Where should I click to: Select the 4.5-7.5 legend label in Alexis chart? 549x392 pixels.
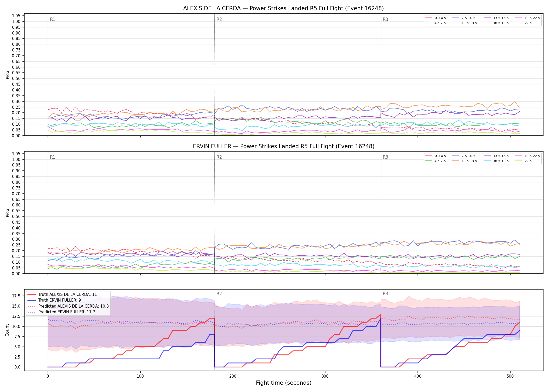pos(440,23)
